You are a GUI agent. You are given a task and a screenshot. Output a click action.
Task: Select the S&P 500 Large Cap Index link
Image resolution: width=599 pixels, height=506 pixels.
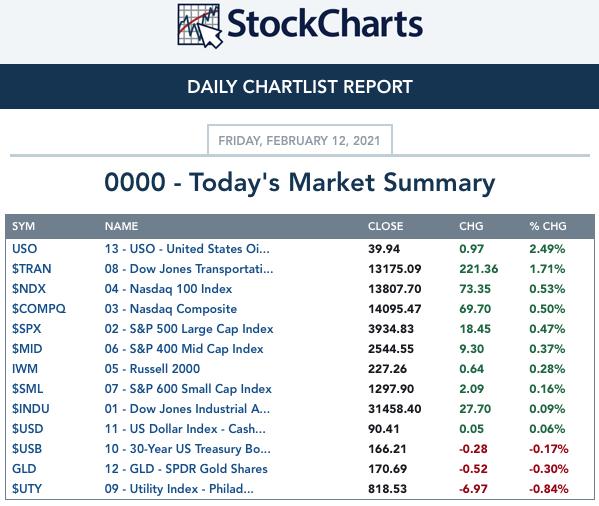coord(189,329)
